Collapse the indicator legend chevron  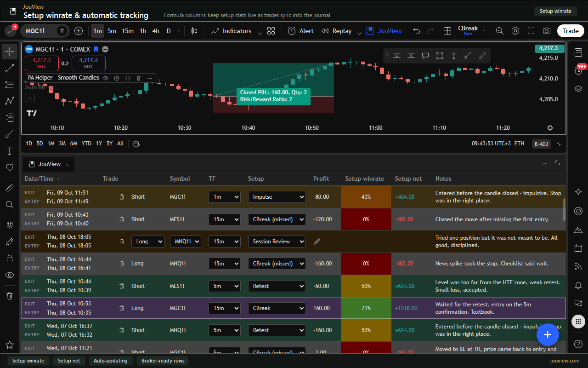(x=29, y=98)
